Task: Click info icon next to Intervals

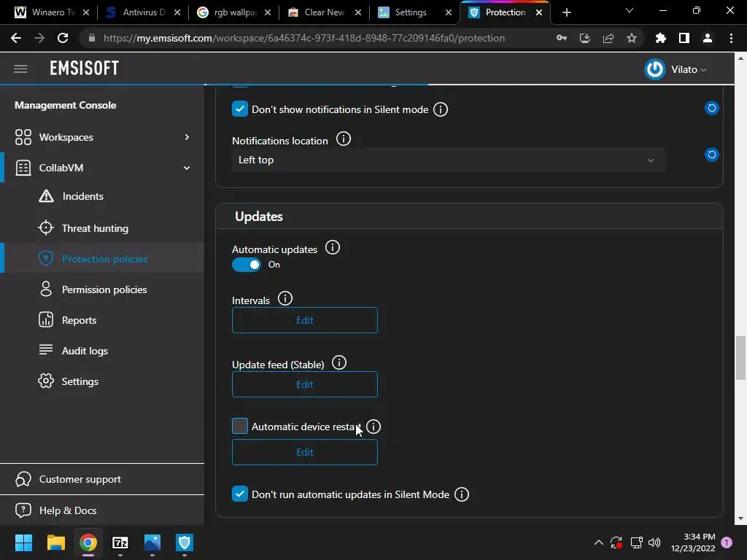Action: (x=285, y=298)
